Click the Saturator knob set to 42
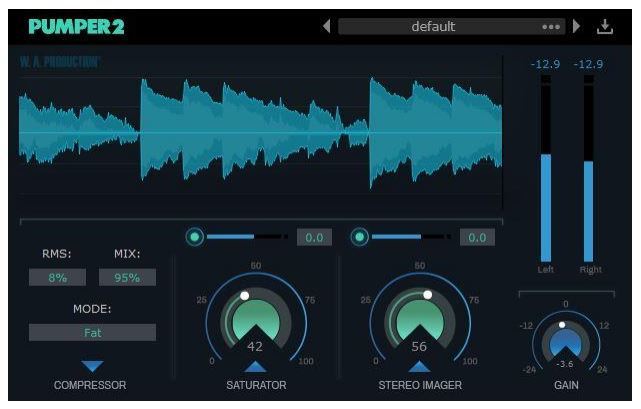The width and height of the screenshot is (641, 409). click(x=256, y=319)
